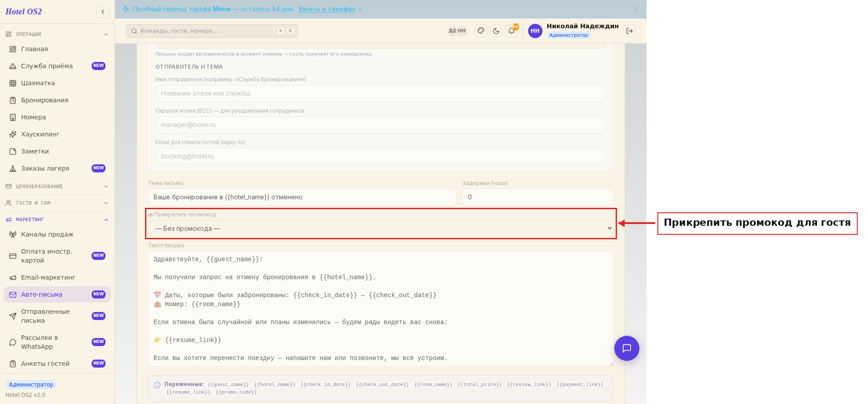868x404 pixels.
Task: Click the logout icon next to the username
Action: click(630, 31)
